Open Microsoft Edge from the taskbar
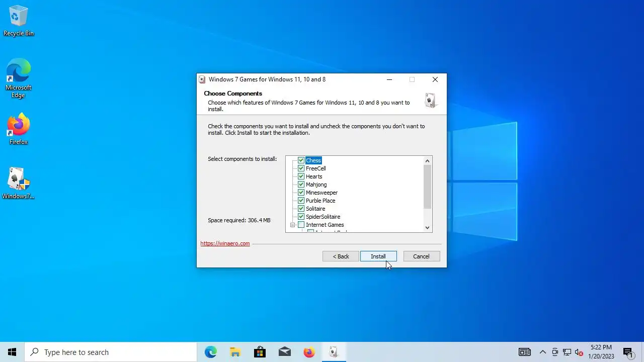Viewport: 644px width, 362px height. click(211, 352)
